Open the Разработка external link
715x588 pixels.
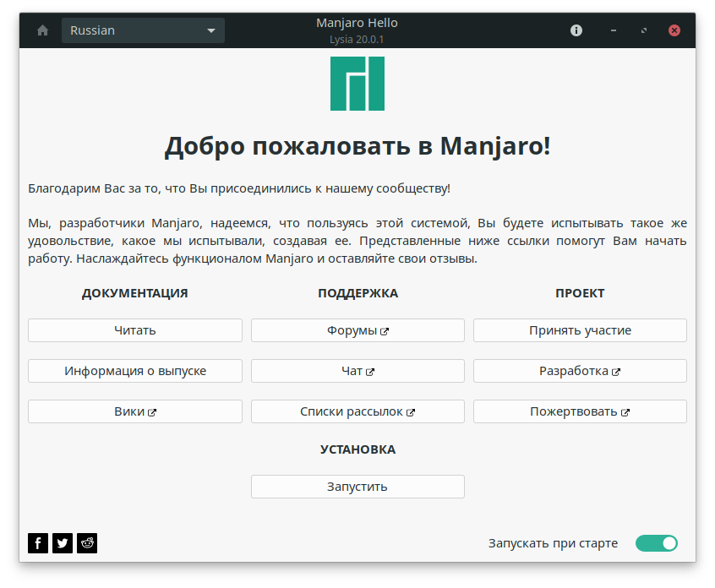tap(580, 371)
